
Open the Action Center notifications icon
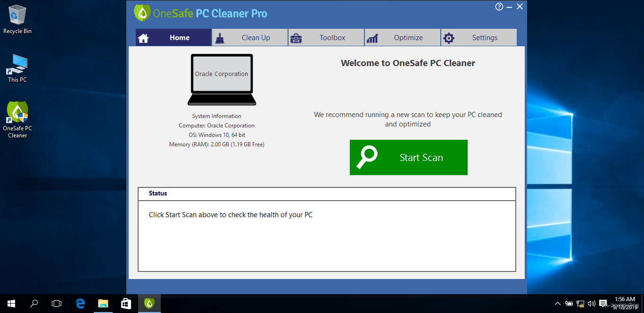click(603, 304)
